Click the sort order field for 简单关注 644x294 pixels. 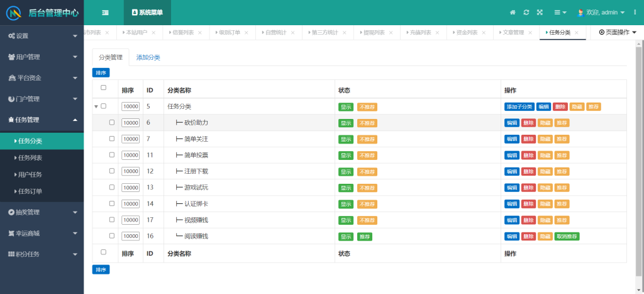[x=130, y=139]
